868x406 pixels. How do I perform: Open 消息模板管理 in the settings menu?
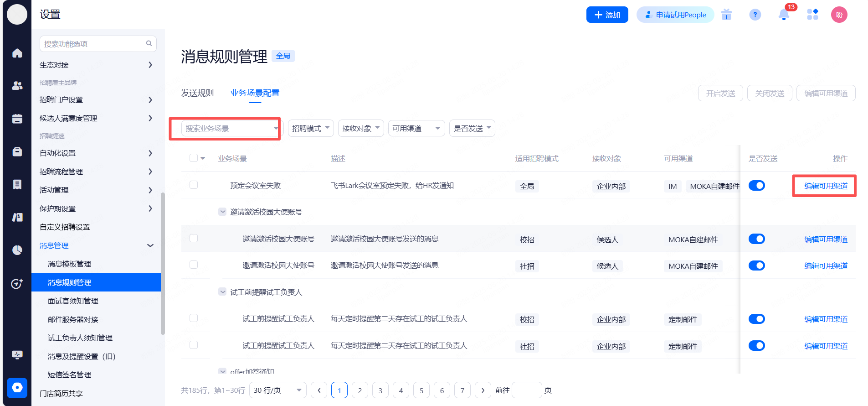click(x=69, y=264)
